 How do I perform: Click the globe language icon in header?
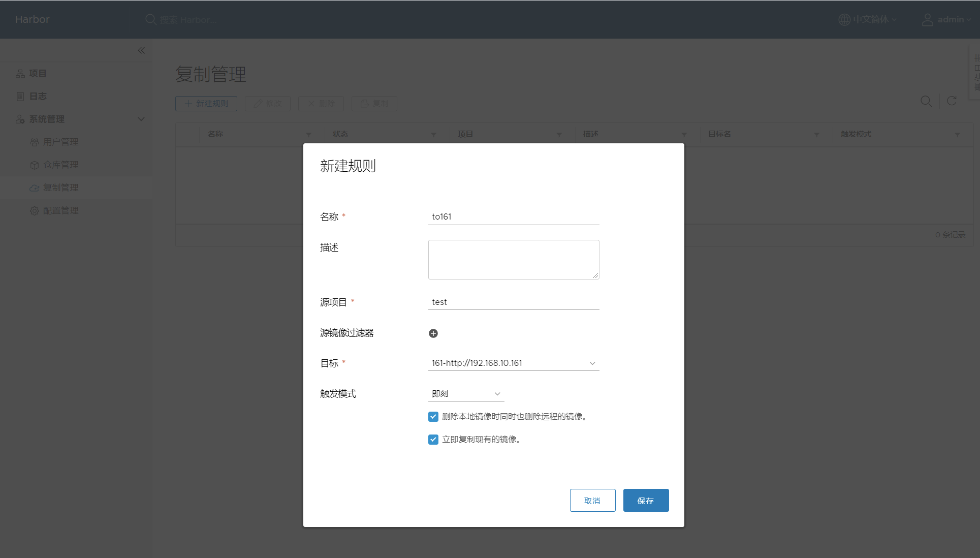point(844,19)
